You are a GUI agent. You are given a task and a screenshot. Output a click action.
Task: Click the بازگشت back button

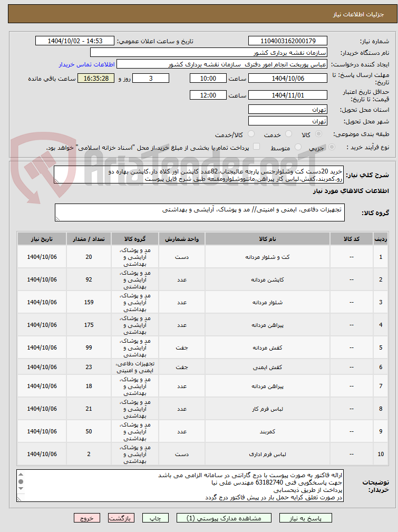pyautogui.click(x=121, y=518)
